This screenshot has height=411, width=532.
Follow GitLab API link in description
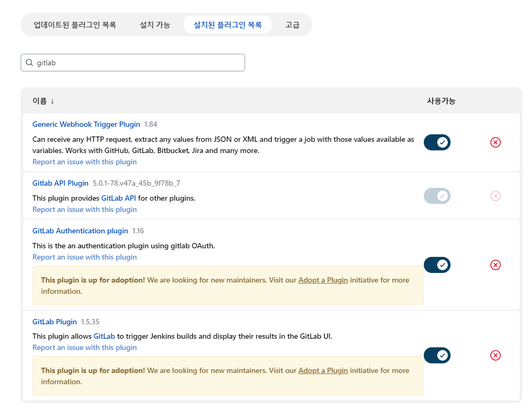pyautogui.click(x=118, y=198)
